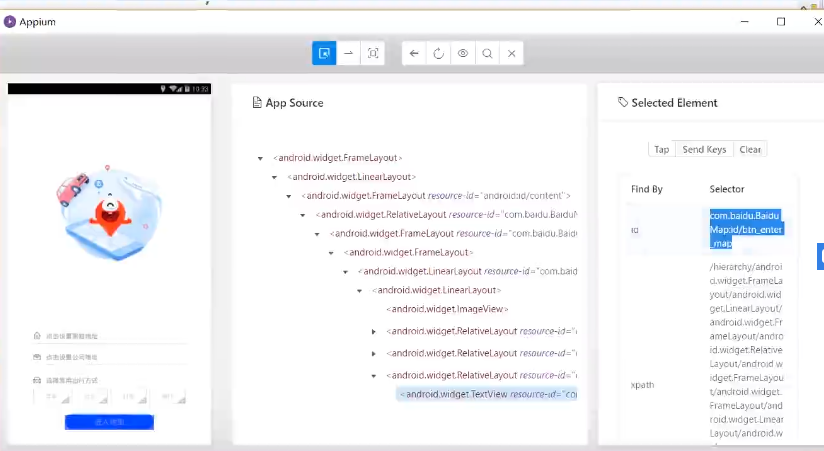
Task: Click the home address row in screenshot
Action: [x=110, y=336]
